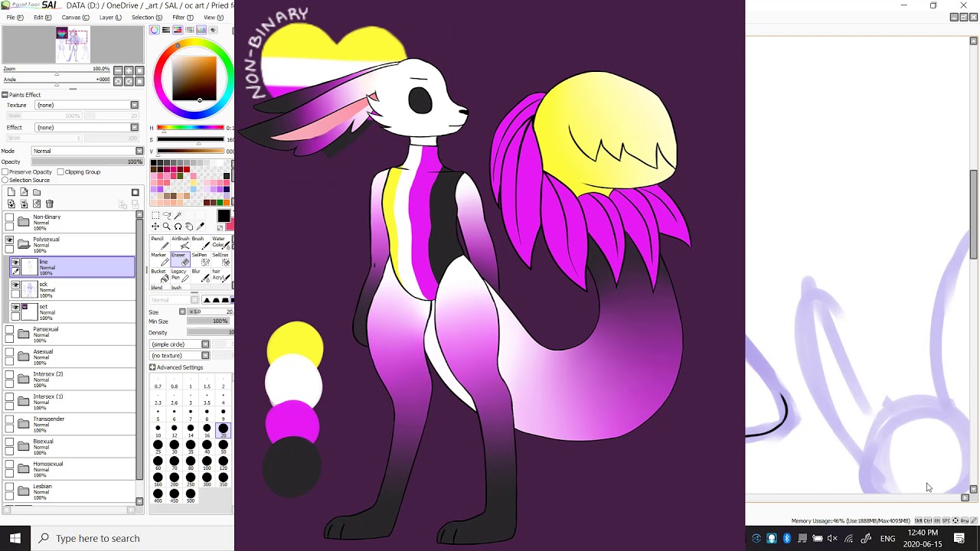Hide the Polysexual folder
This screenshot has width=980, height=551.
pyautogui.click(x=9, y=240)
